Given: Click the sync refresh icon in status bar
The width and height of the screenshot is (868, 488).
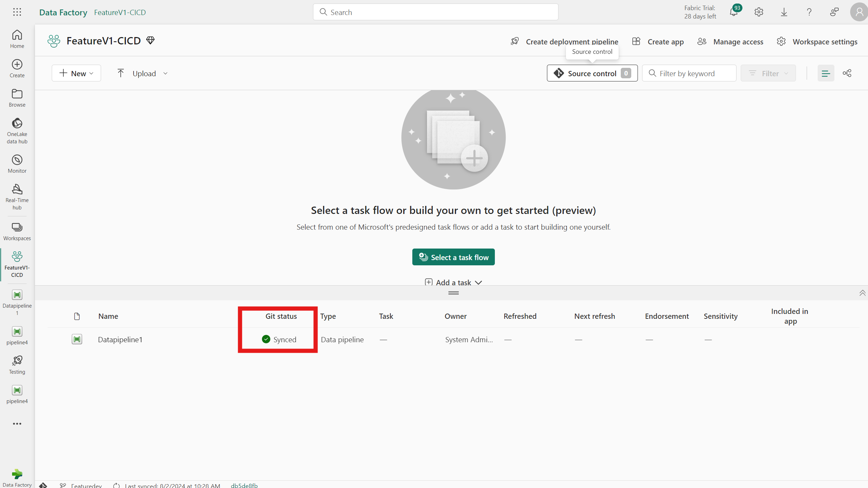Looking at the screenshot, I should pyautogui.click(x=116, y=485).
